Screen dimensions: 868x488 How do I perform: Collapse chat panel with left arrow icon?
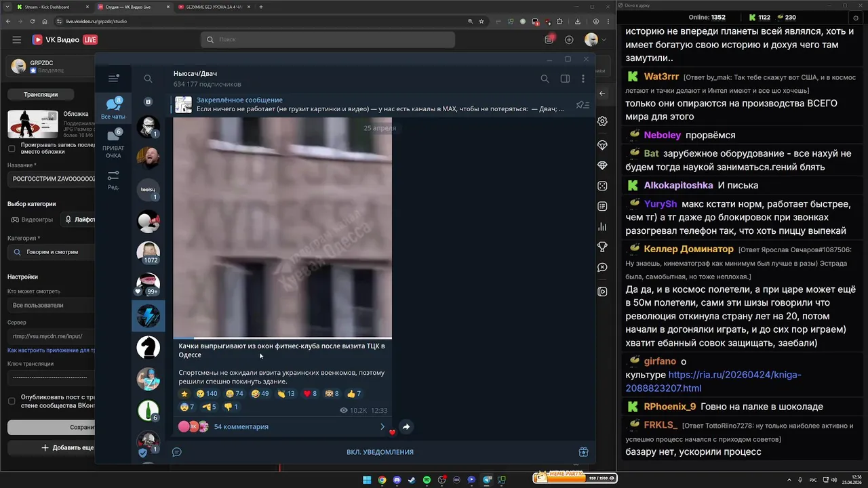click(602, 94)
